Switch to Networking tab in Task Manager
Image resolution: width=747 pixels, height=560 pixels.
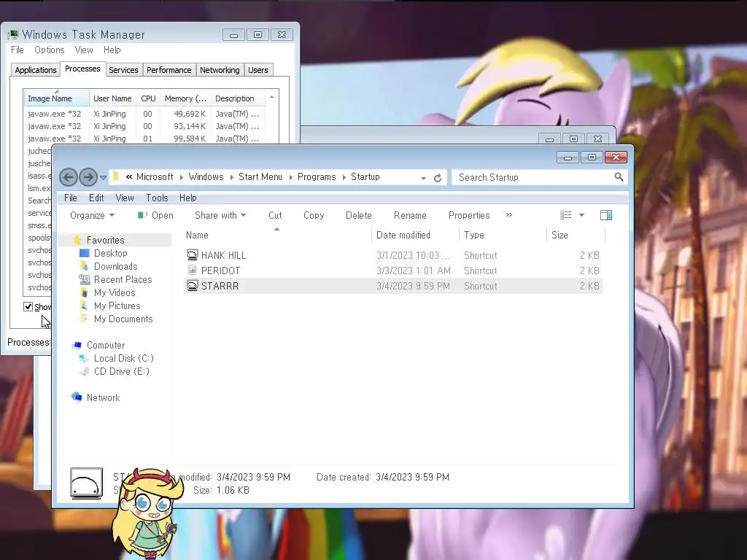pos(220,70)
